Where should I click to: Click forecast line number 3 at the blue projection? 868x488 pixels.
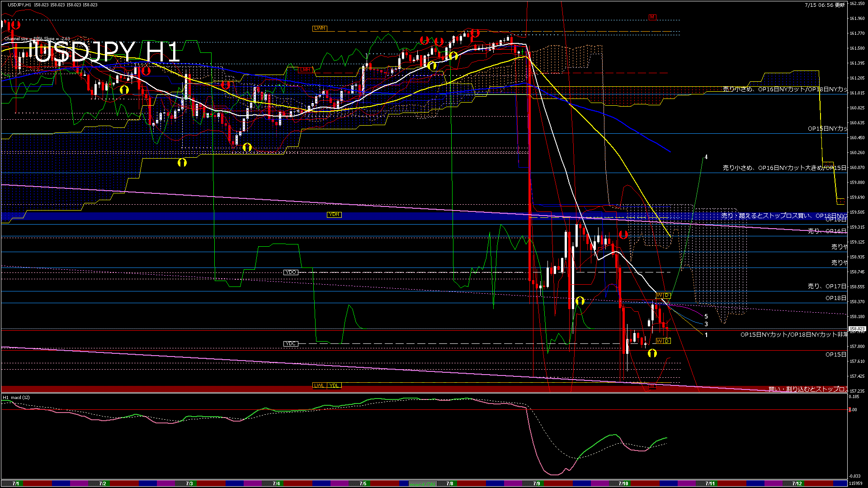[706, 324]
